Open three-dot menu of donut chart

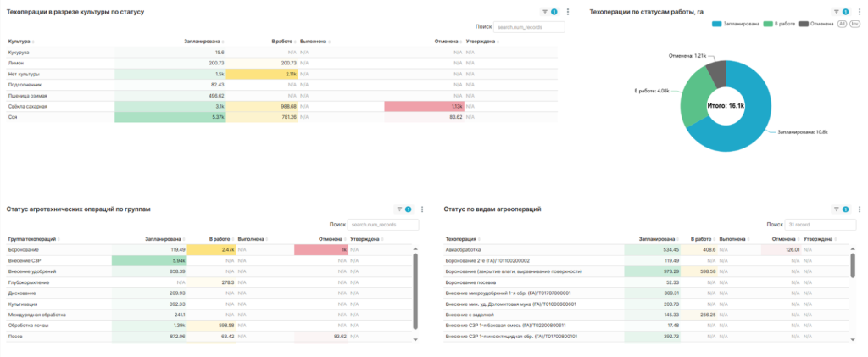[x=858, y=12]
